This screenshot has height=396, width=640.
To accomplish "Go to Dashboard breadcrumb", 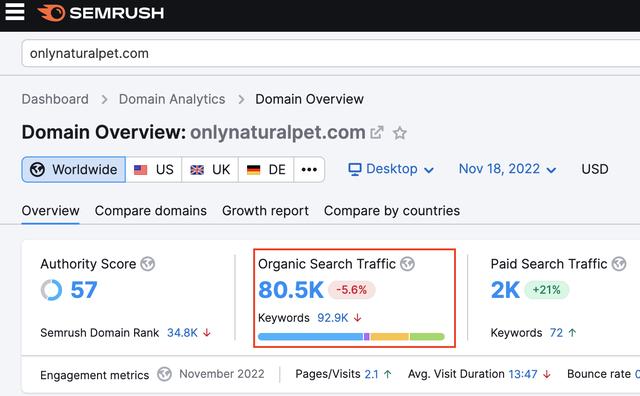I will pos(55,99).
